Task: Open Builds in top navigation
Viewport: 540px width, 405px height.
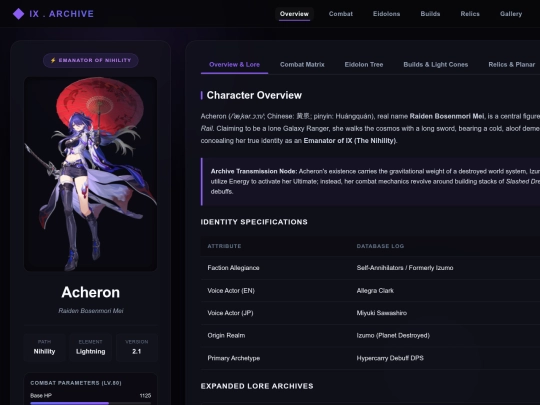Action: (x=430, y=14)
